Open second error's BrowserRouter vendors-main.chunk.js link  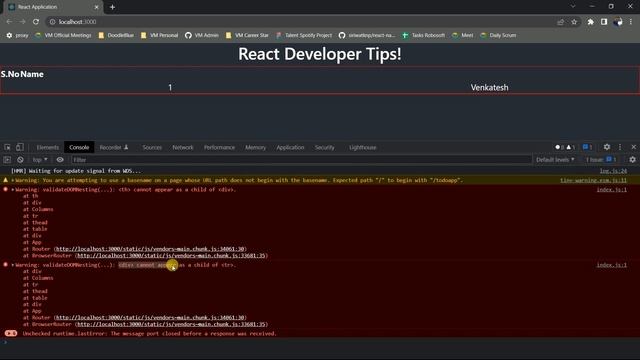(171, 324)
